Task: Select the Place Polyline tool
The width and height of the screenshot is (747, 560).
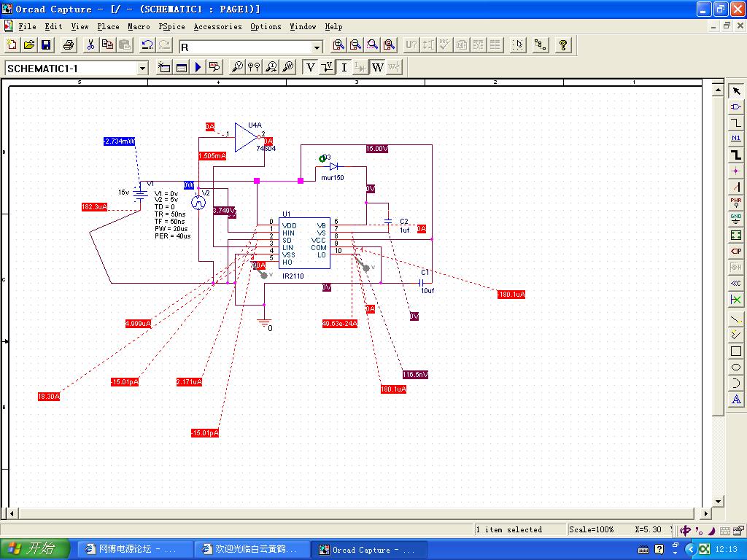Action: [736, 335]
